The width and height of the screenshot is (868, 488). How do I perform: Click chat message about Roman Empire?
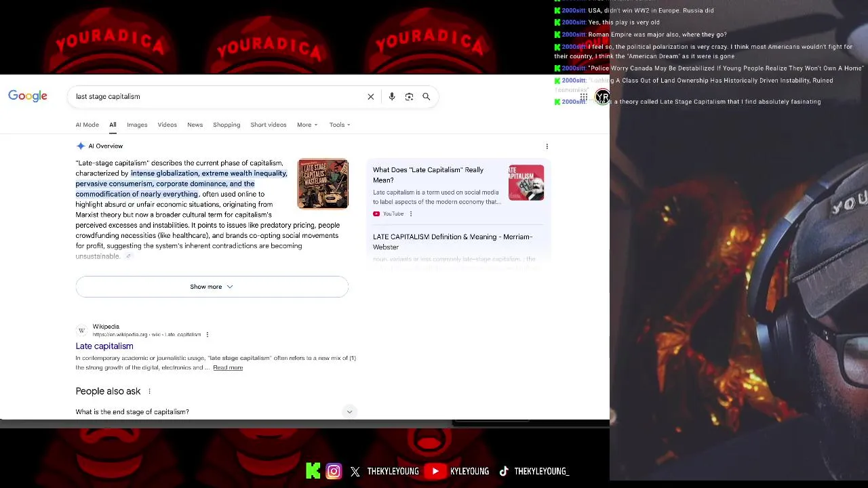click(x=641, y=35)
